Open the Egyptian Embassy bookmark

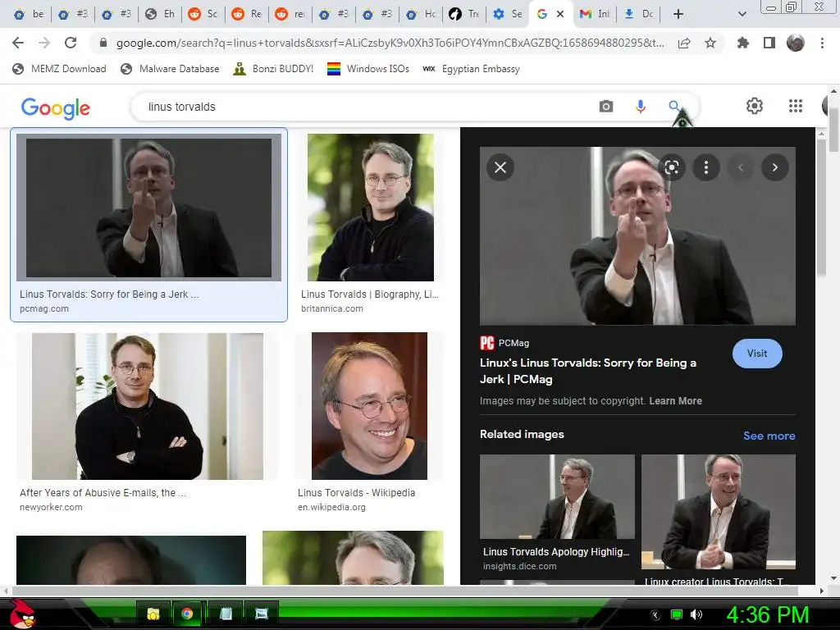coord(471,69)
